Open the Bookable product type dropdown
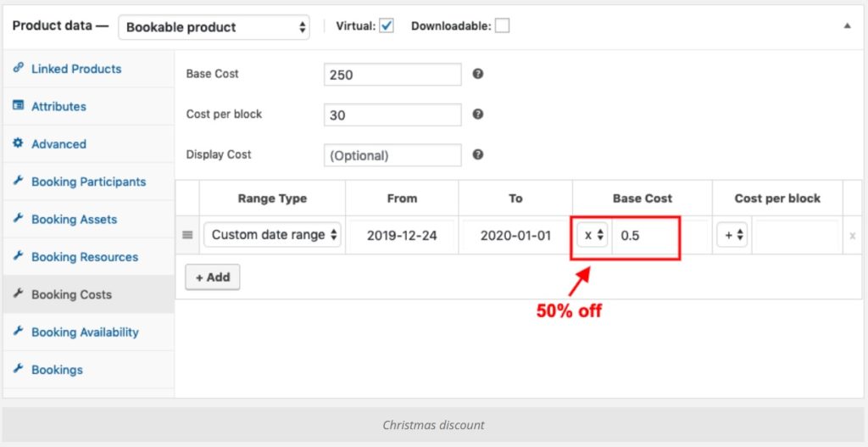This screenshot has width=868, height=447. (214, 27)
